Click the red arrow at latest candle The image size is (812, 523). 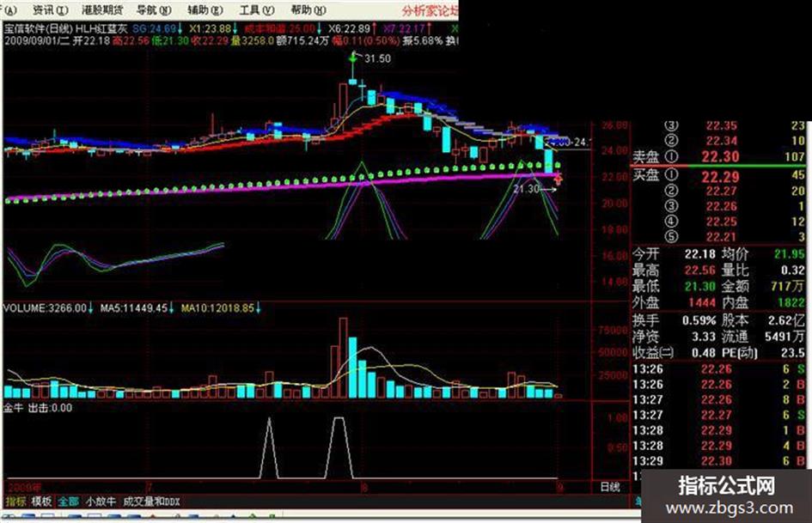click(x=559, y=179)
